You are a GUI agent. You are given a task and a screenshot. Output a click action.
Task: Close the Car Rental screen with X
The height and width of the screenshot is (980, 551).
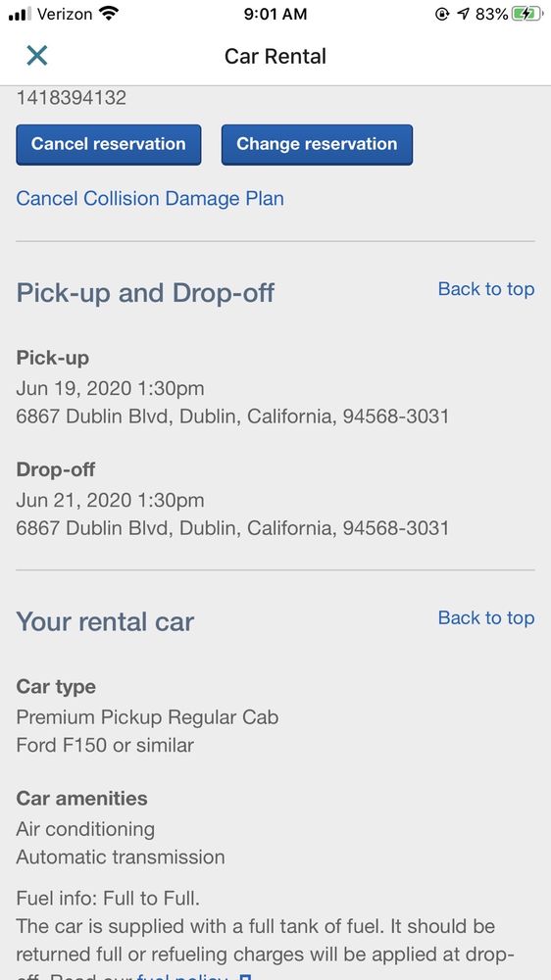pos(37,56)
